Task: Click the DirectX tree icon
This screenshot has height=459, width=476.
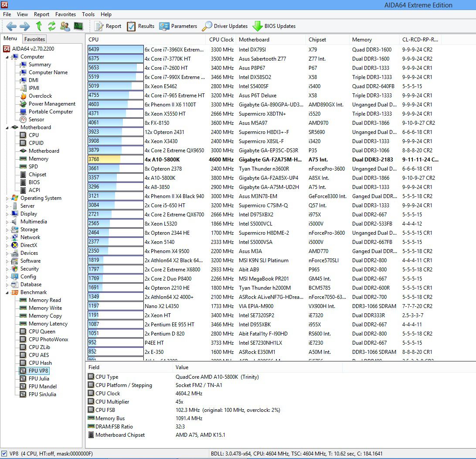Action: (x=14, y=245)
